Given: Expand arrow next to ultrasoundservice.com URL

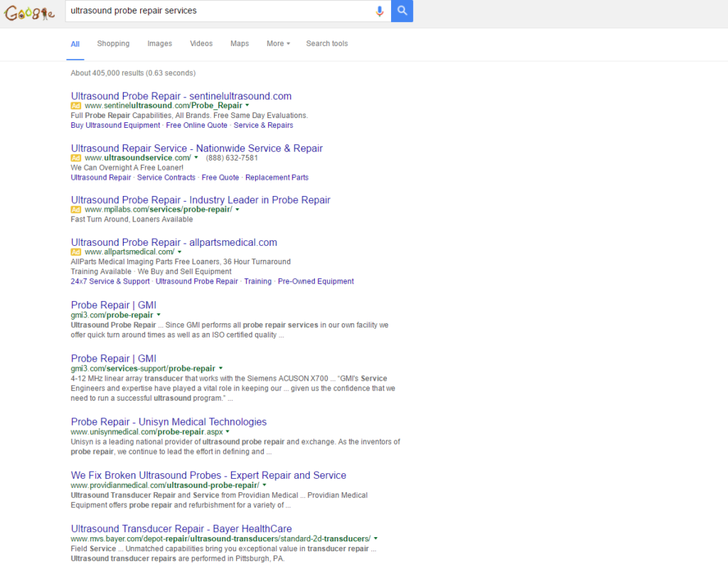Looking at the screenshot, I should 196,158.
